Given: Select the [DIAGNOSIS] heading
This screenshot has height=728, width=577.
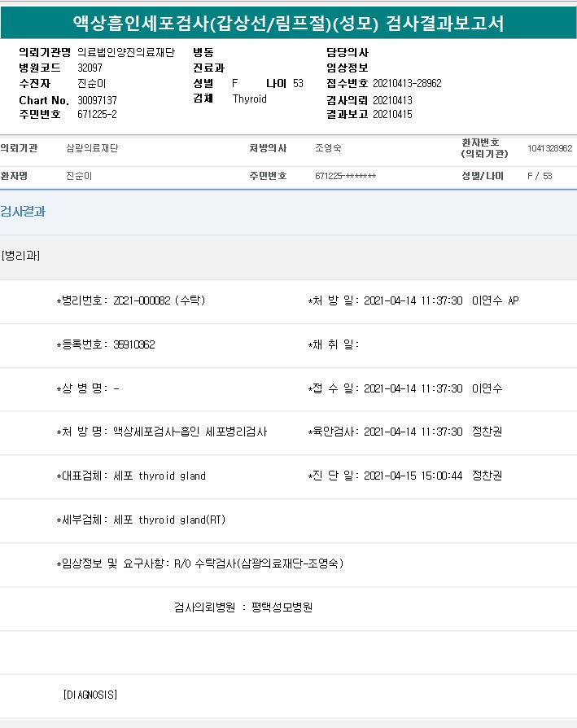Looking at the screenshot, I should click(90, 695).
